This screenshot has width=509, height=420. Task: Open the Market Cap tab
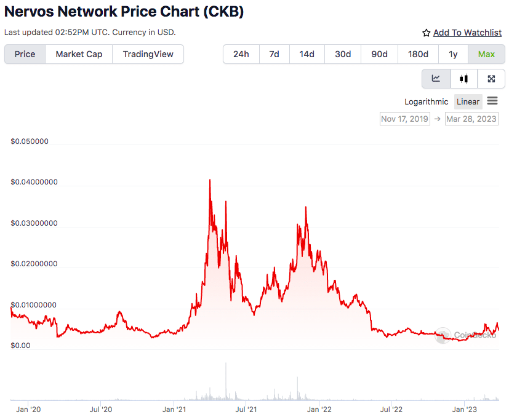point(79,54)
